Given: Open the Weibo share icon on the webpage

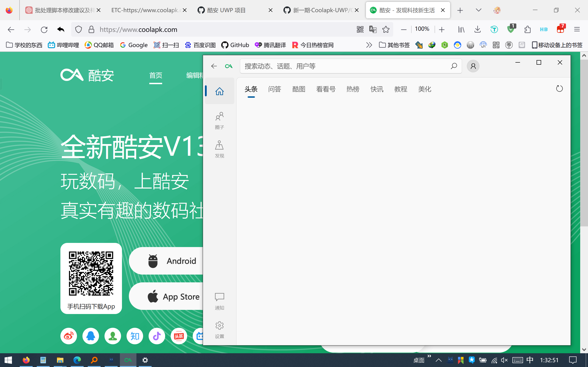Looking at the screenshot, I should 68,336.
